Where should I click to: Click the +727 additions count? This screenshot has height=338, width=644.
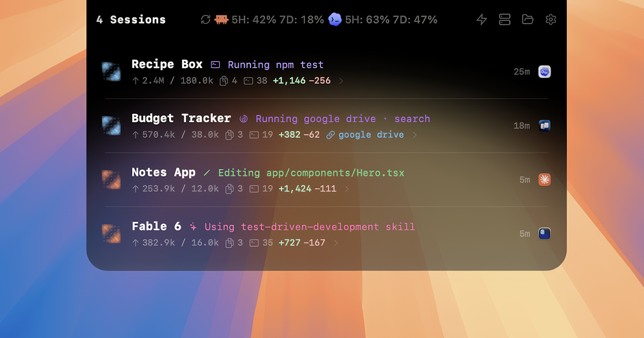click(289, 243)
